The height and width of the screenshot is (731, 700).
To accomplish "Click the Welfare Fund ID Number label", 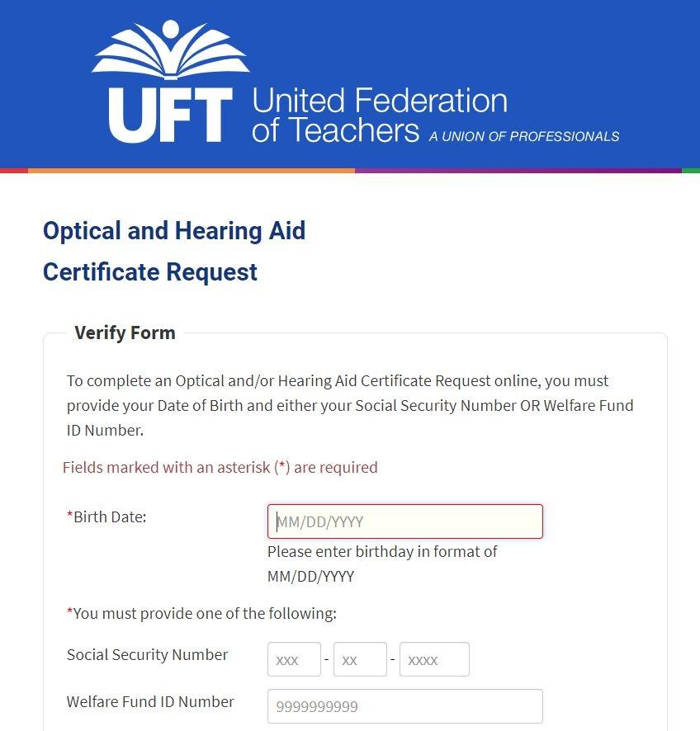I will tap(150, 702).
